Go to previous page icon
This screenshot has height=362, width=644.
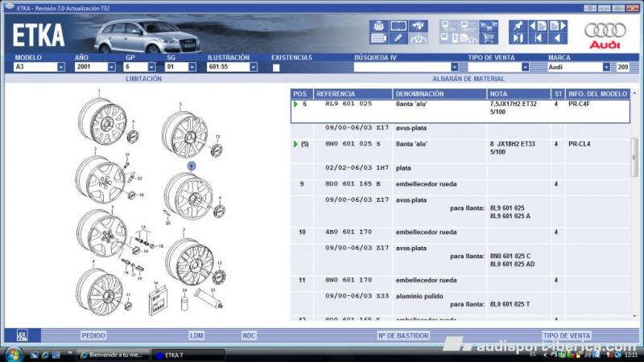[x=538, y=26]
